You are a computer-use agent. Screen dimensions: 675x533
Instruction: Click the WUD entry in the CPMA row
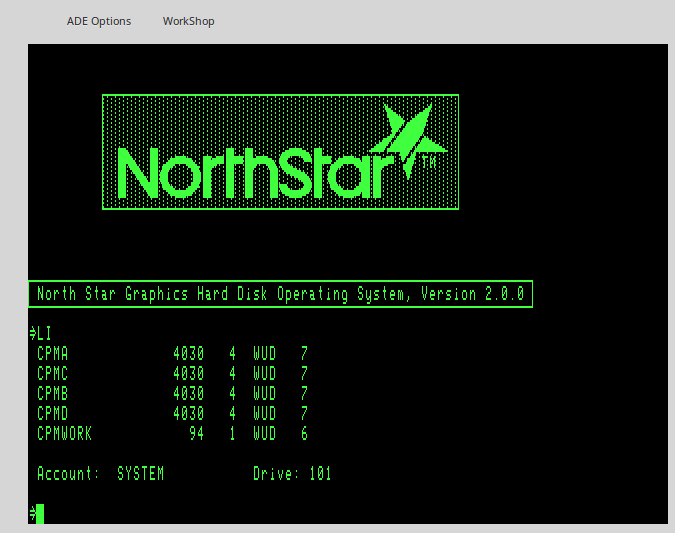[x=264, y=353]
